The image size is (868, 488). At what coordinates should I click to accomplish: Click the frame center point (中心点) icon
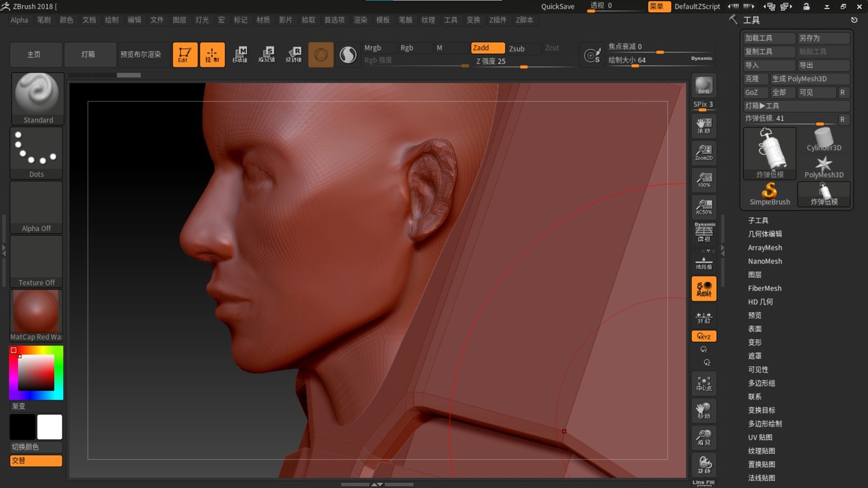tap(704, 383)
